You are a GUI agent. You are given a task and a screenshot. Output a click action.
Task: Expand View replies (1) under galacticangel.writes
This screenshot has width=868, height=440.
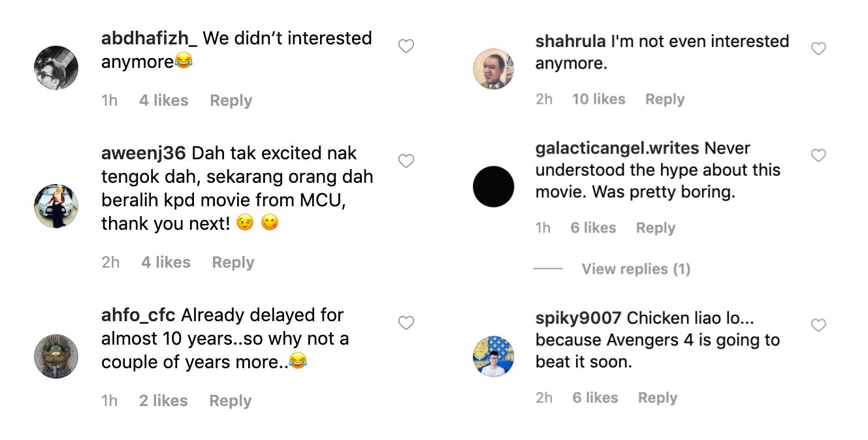tap(635, 269)
